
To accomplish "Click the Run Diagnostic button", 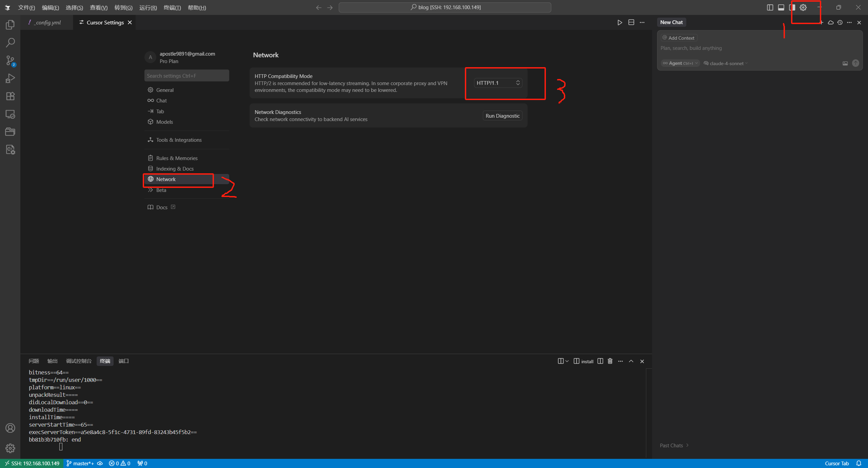I will pyautogui.click(x=502, y=116).
